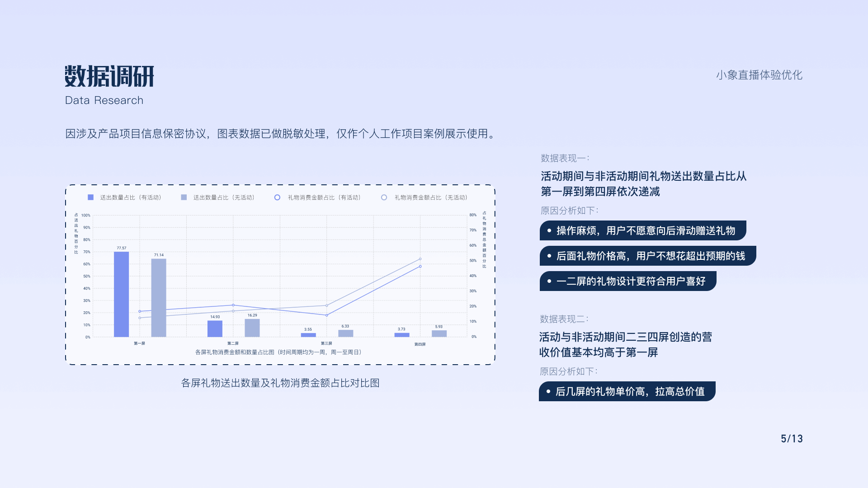Click the bullet icon before 后面礼物价格高 item
This screenshot has height=488, width=868.
(x=549, y=256)
